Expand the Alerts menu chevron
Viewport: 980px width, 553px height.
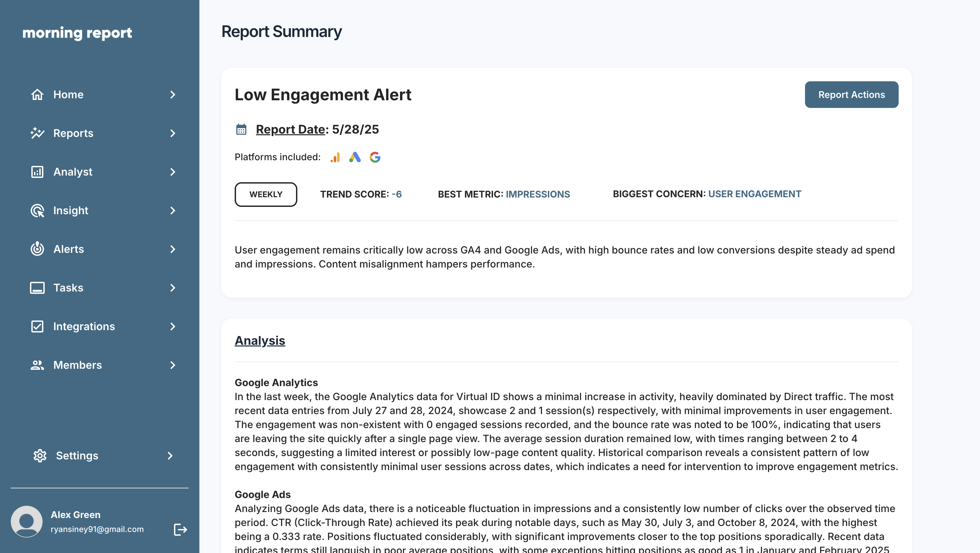click(x=173, y=249)
